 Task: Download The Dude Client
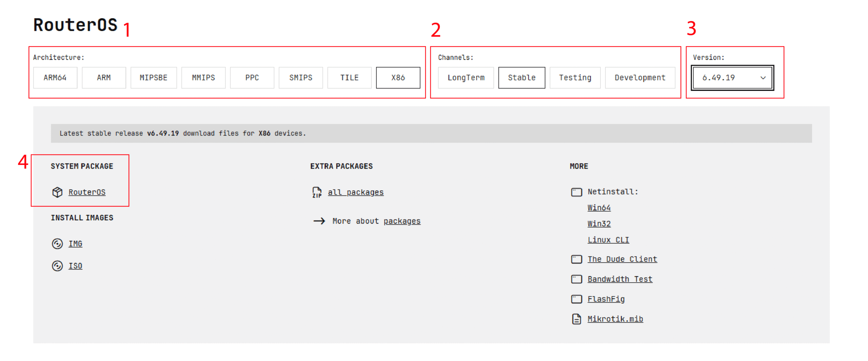(x=622, y=259)
